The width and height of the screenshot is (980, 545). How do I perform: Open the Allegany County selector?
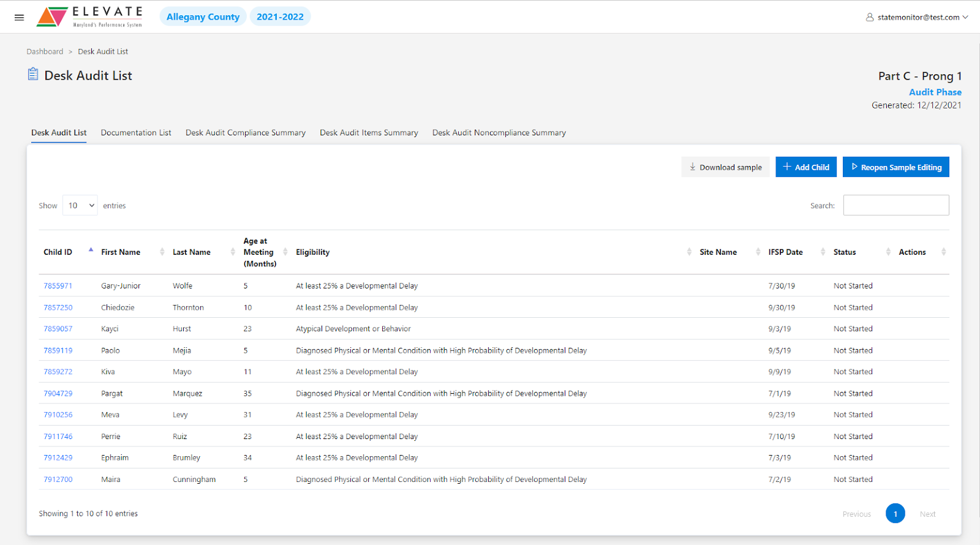(x=203, y=17)
